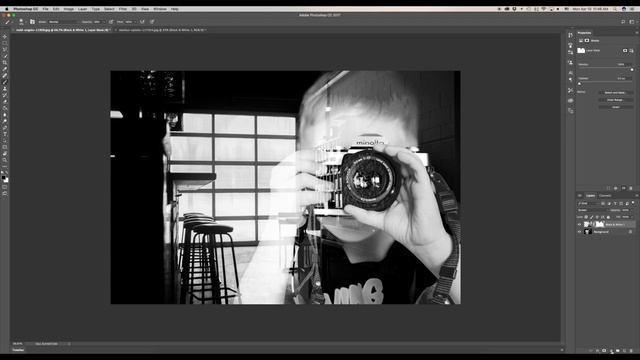Screen dimensions: 640x360
Task: Open the brush Mode dropdown
Action: coord(63,22)
